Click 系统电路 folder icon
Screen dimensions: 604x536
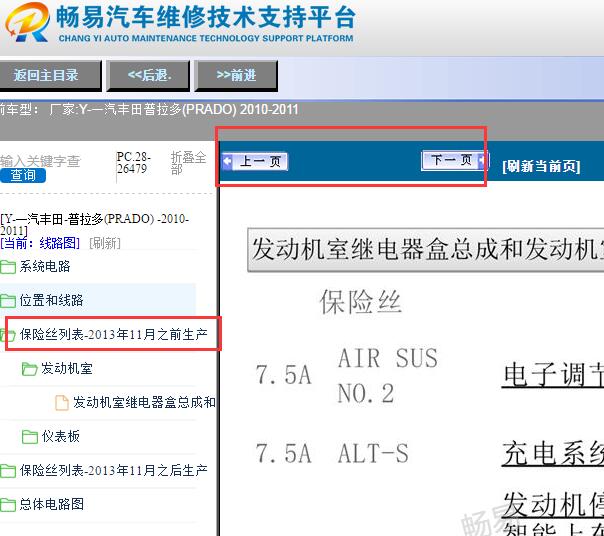click(8, 267)
